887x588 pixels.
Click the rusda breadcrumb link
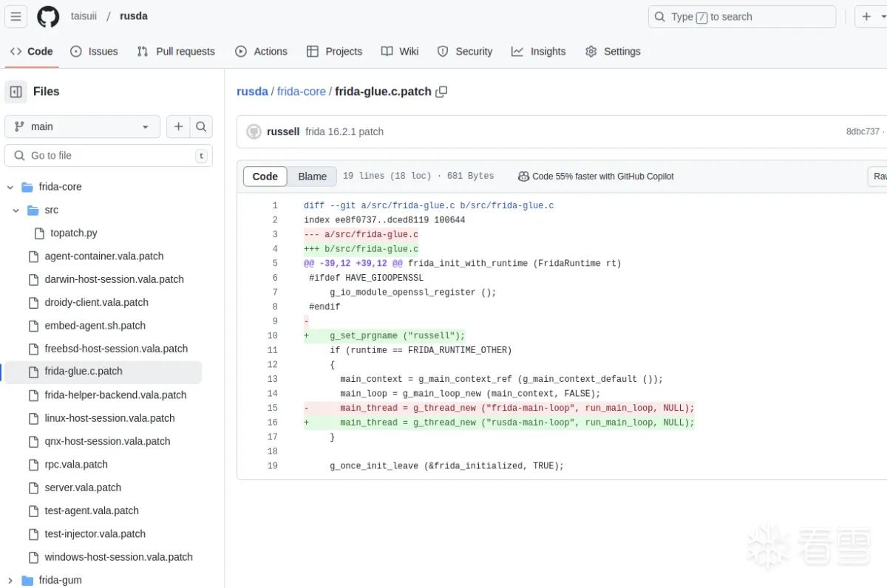[x=252, y=92]
